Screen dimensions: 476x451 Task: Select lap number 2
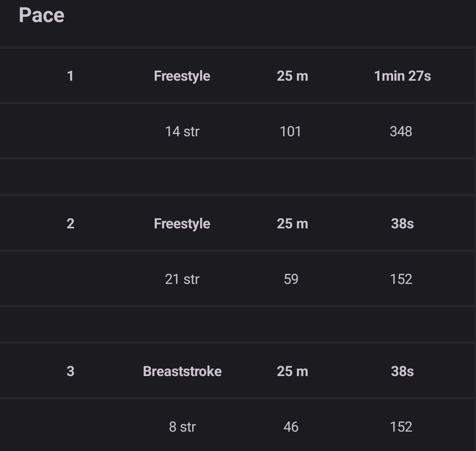coord(71,224)
